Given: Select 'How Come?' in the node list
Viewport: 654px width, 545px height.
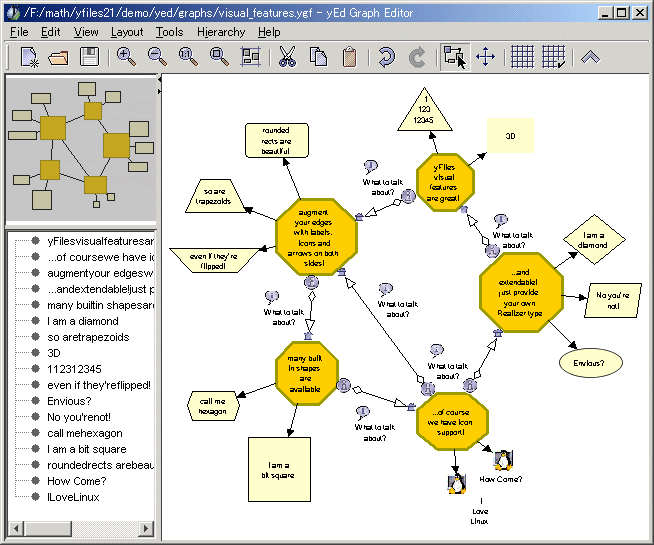Looking at the screenshot, I should [x=77, y=481].
